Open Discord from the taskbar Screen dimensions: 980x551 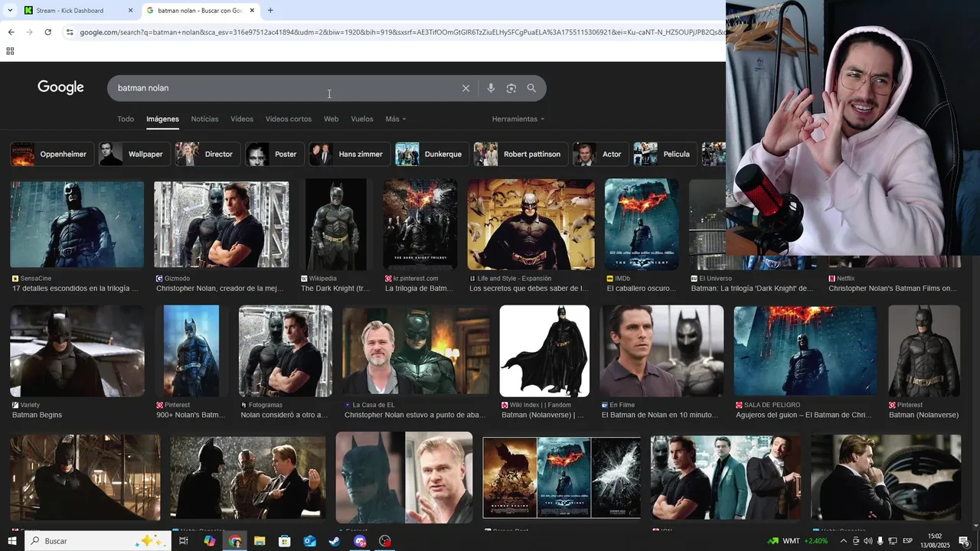pos(360,541)
